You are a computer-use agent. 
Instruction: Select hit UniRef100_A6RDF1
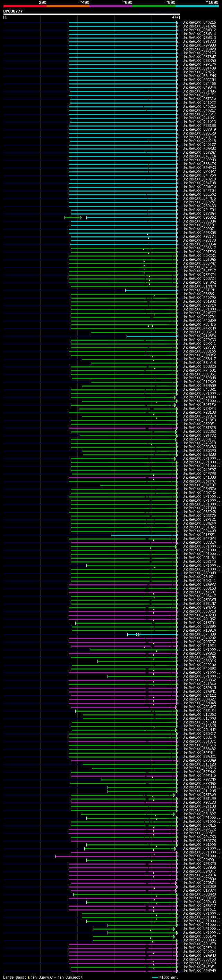(x=199, y=424)
